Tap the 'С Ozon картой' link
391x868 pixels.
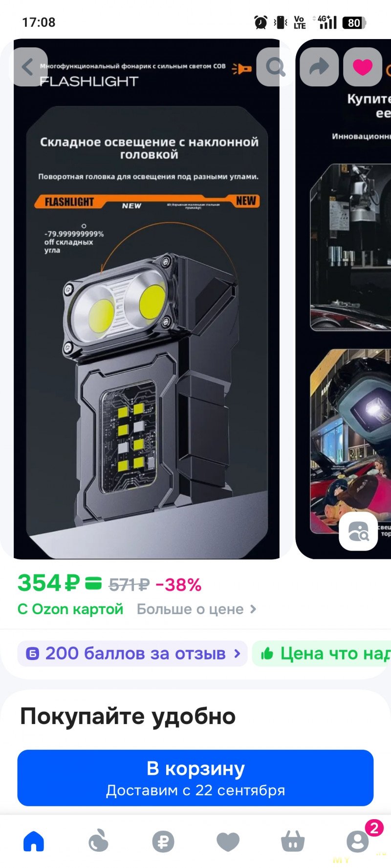click(x=70, y=609)
